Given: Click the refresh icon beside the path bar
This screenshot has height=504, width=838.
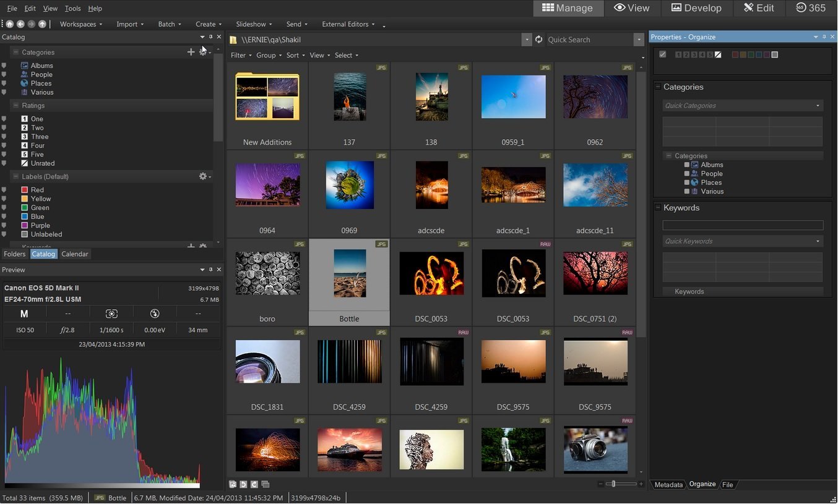Looking at the screenshot, I should pos(538,39).
